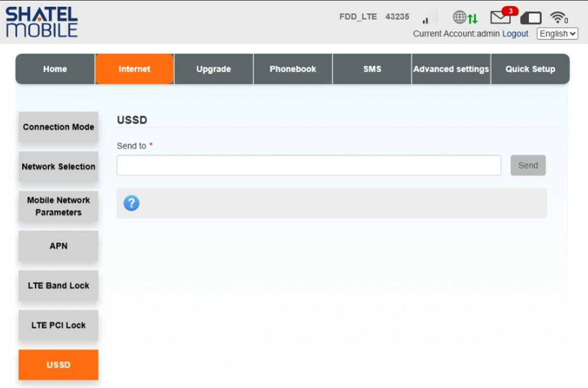Focus the Send to input field
This screenshot has width=588, height=388.
point(309,165)
